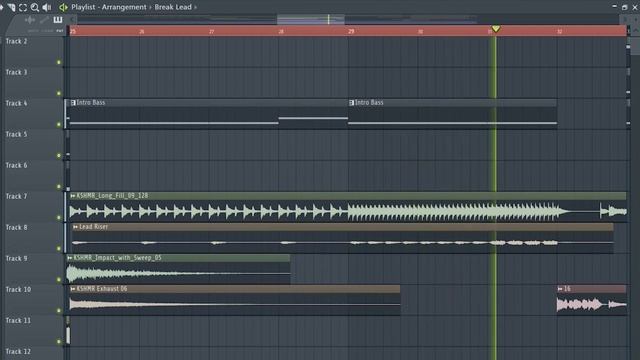640x360 pixels.
Task: Open the Break Lead pattern dropdown
Action: (173, 7)
